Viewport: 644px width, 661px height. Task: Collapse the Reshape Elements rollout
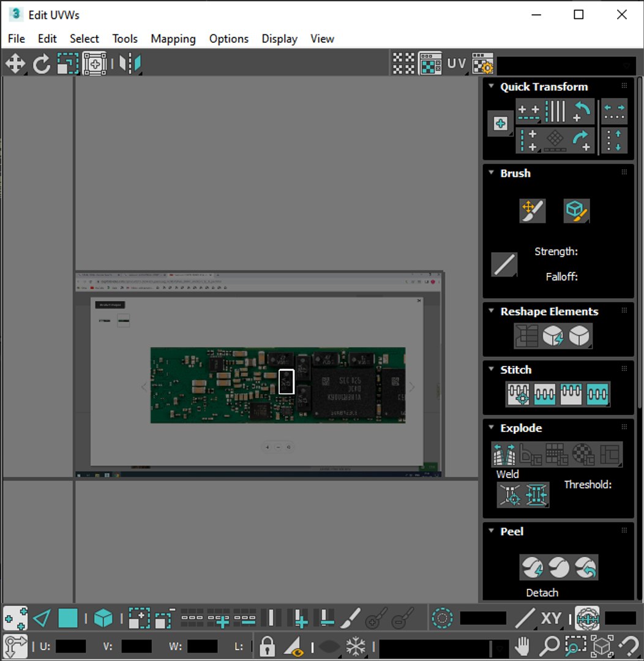point(491,311)
